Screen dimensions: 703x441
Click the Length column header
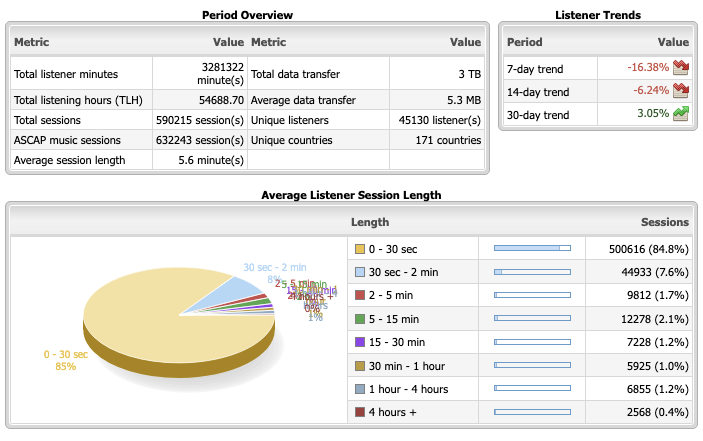coord(370,222)
